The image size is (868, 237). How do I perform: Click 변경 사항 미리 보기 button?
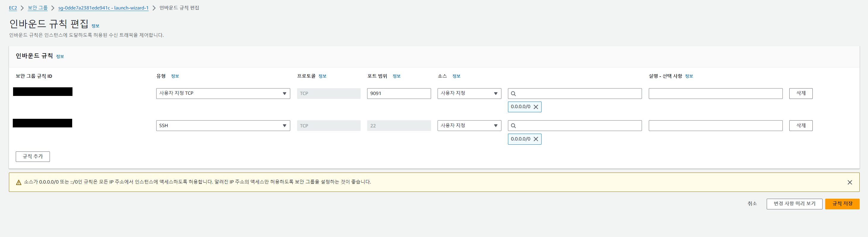pyautogui.click(x=794, y=204)
